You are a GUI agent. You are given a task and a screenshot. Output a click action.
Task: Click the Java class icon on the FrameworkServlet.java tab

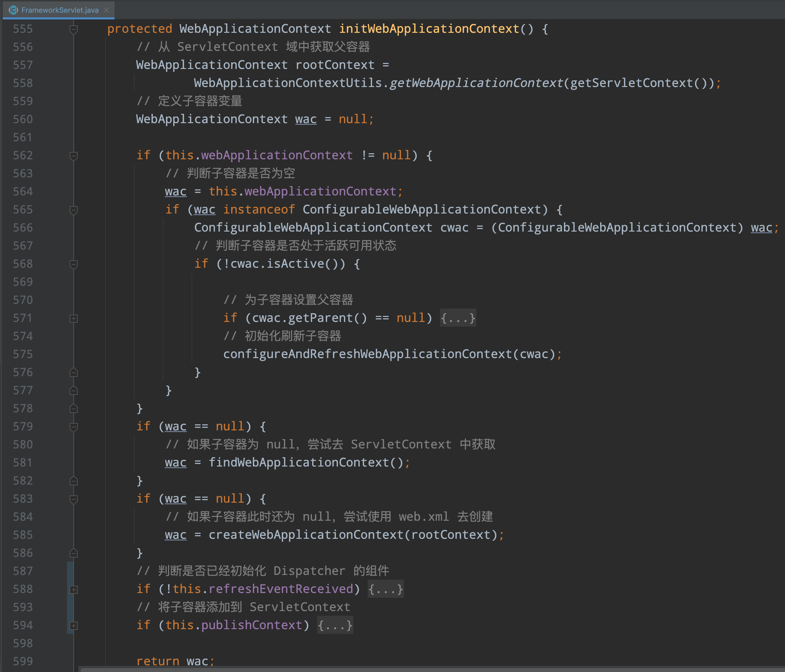coord(14,10)
